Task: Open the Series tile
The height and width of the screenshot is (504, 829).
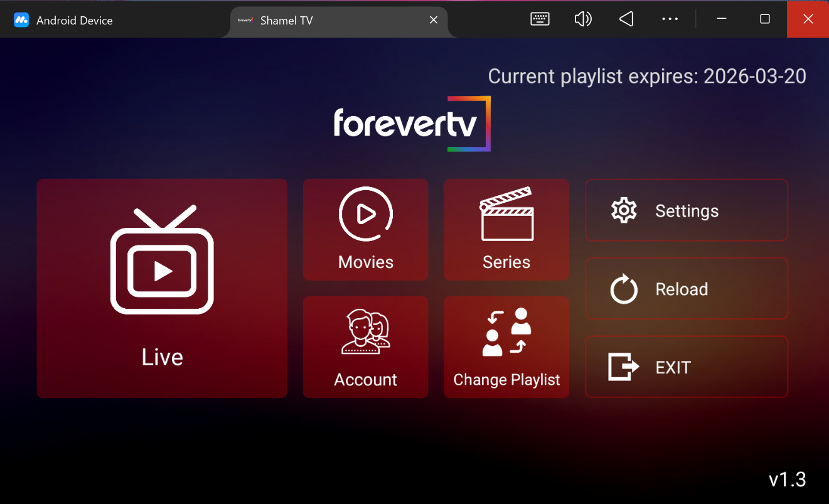Action: [x=506, y=230]
